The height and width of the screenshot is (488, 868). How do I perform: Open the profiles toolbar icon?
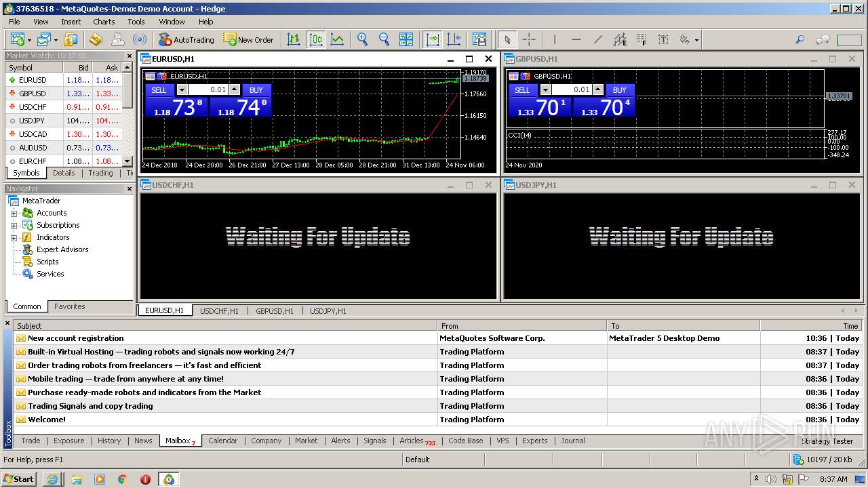(44, 39)
